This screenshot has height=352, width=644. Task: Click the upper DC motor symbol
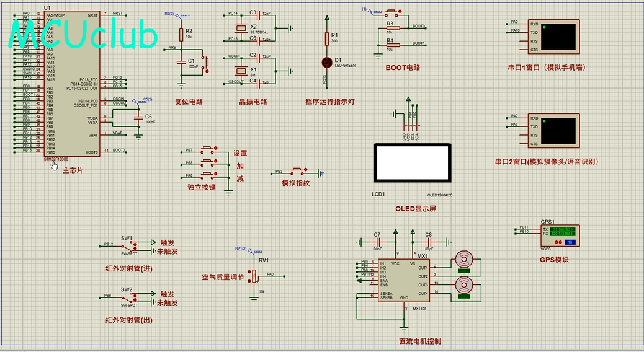(464, 260)
